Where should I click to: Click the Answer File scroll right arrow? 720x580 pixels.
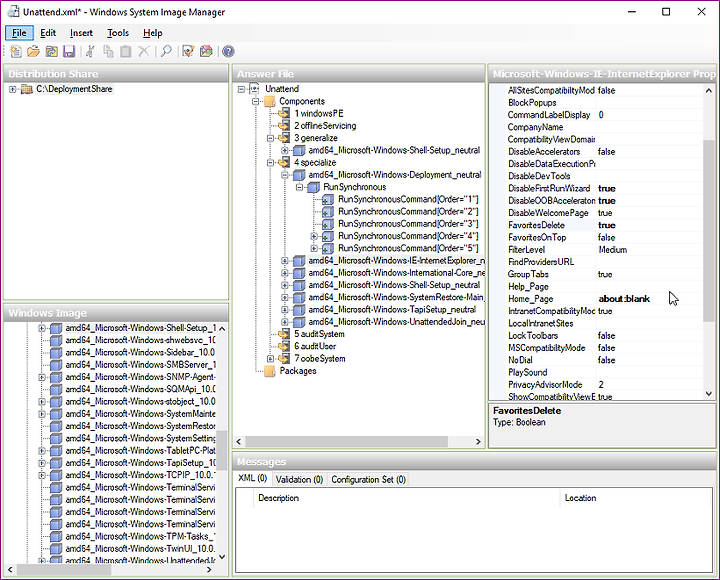(x=478, y=441)
